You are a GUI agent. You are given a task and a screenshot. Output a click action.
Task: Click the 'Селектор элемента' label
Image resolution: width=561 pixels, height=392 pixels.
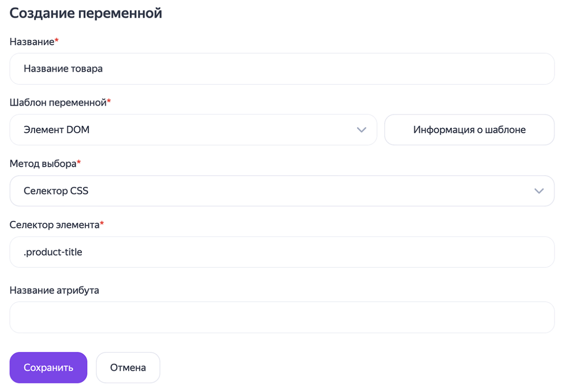(x=55, y=225)
